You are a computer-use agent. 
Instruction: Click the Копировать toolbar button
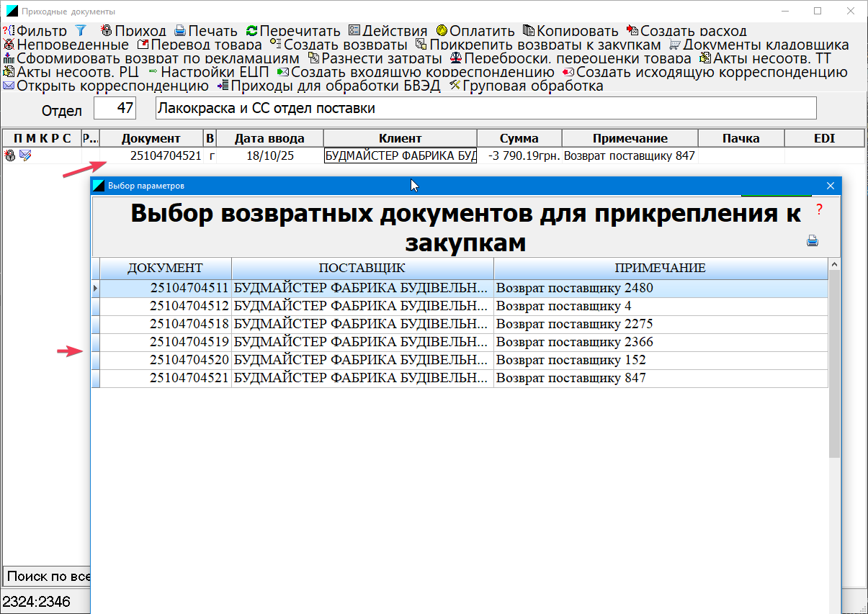(571, 31)
